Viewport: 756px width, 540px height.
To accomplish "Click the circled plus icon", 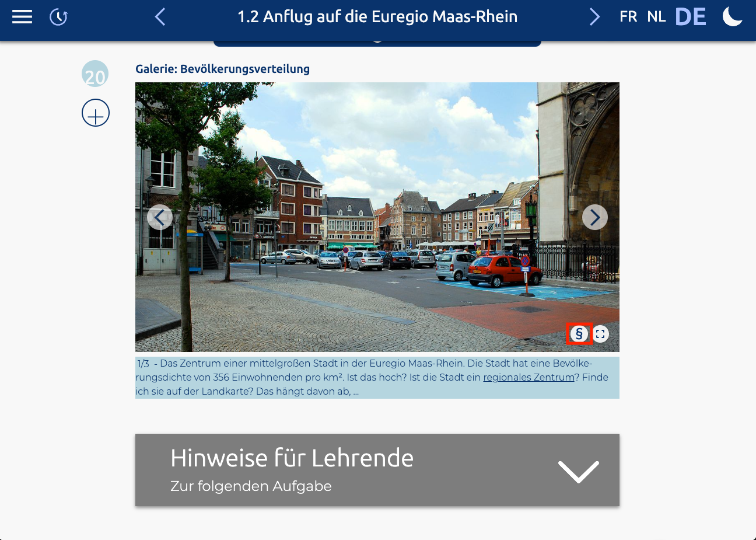I will point(96,113).
